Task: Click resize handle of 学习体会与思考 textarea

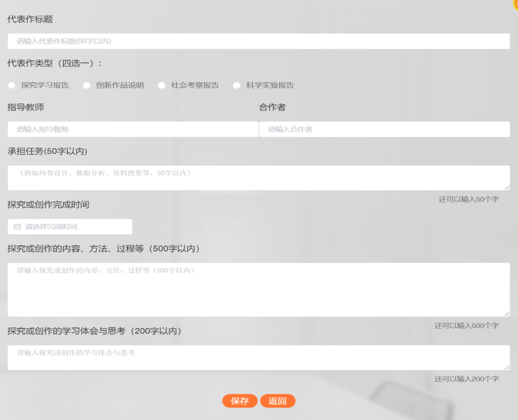Action: click(507, 367)
